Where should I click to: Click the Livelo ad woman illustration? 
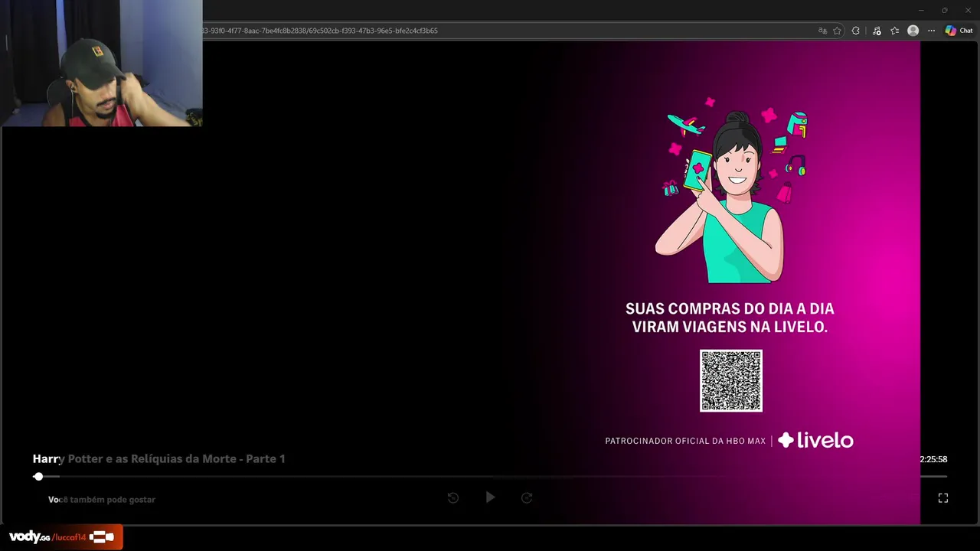pyautogui.click(x=732, y=190)
